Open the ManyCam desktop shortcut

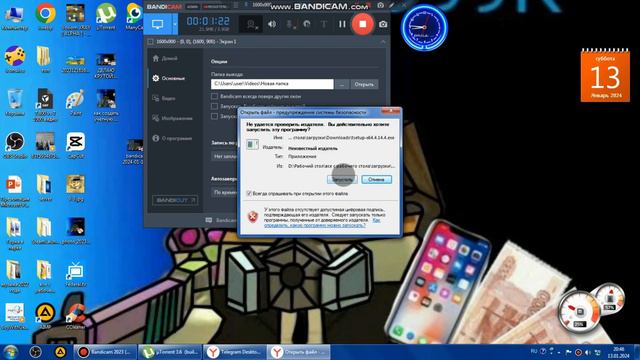135,17
